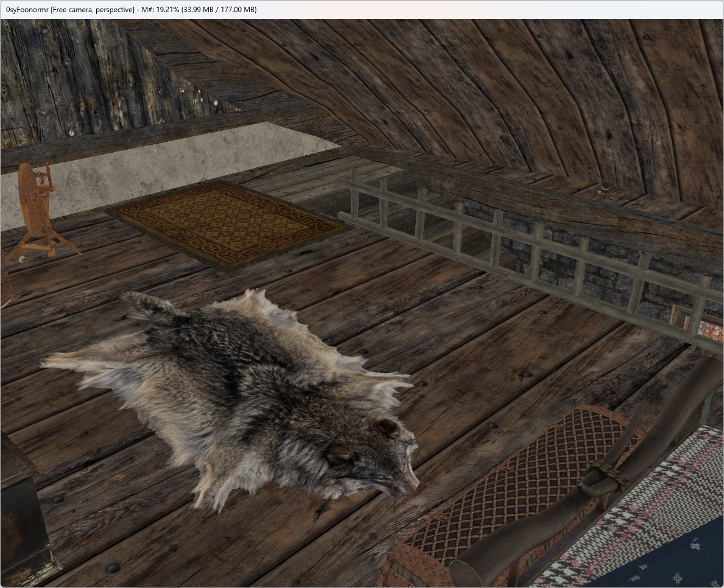Screen dimensions: 724x588
Task: Click the wolf pelt's tail end
Action: [x=148, y=306]
